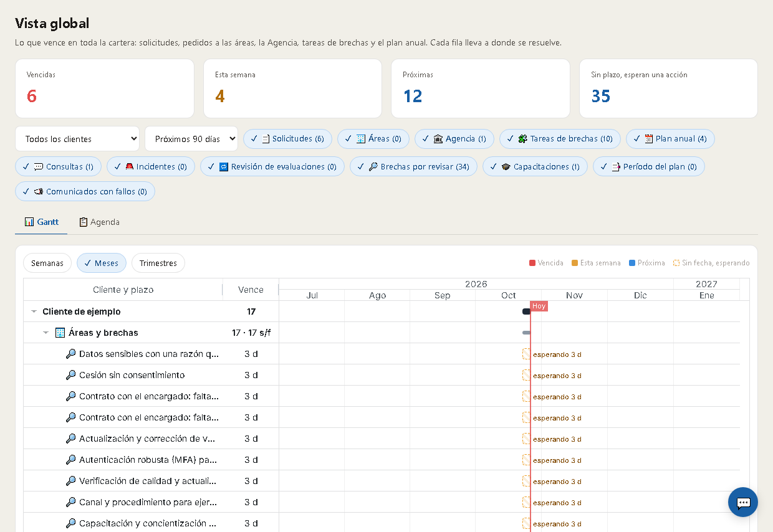This screenshot has width=773, height=532.
Task: Click the Gantt tab chart icon
Action: [x=29, y=222]
